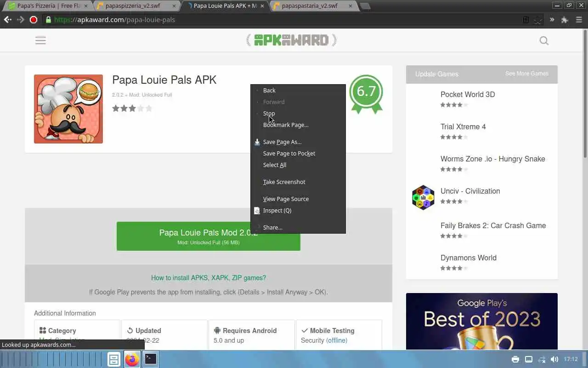Choose Share in context menu
588x368 pixels.
[x=298, y=227]
